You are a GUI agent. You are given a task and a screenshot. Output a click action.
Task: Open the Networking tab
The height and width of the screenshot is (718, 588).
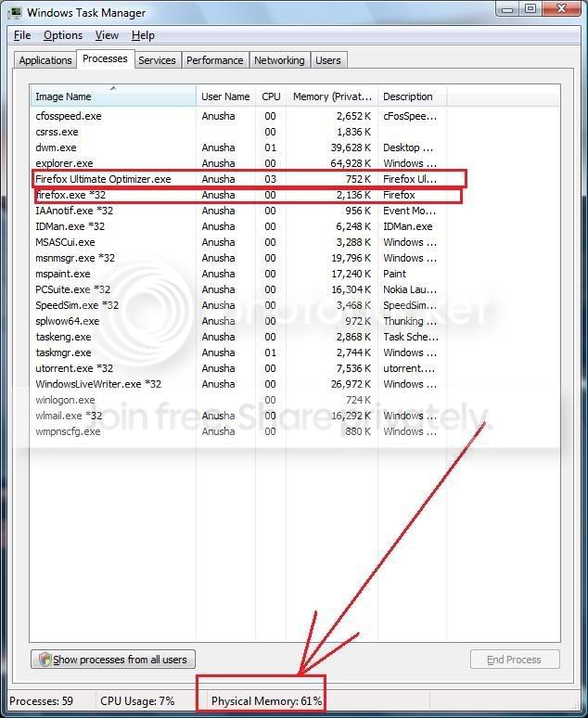point(279,60)
